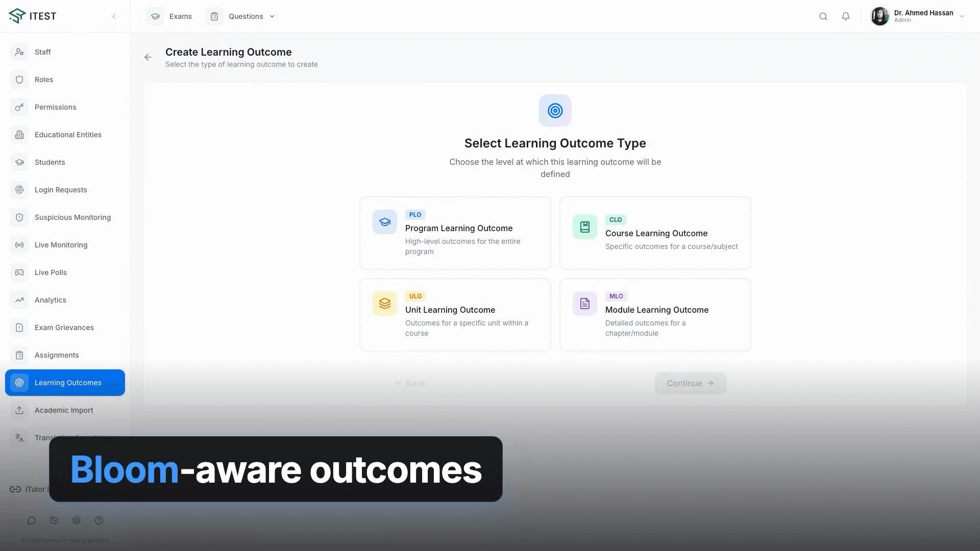Open notifications bell icon
The width and height of the screenshot is (980, 551).
point(846,16)
